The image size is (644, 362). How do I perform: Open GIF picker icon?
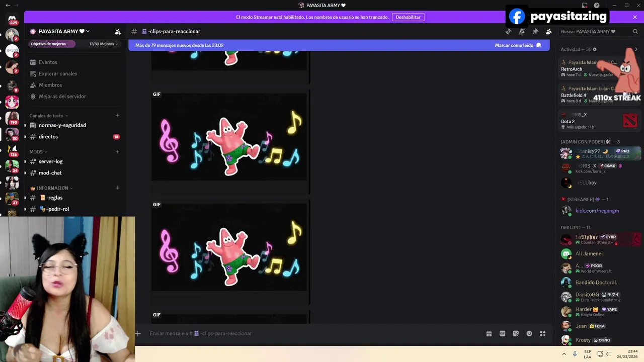point(502,333)
